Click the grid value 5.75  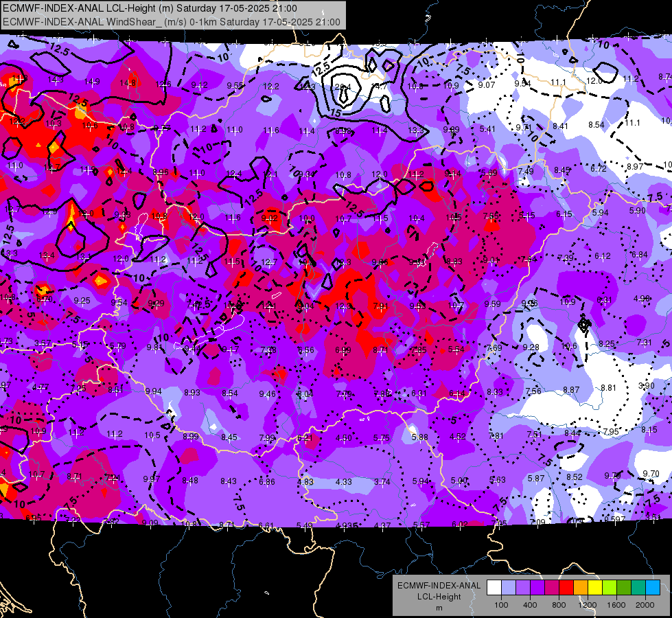382,438
